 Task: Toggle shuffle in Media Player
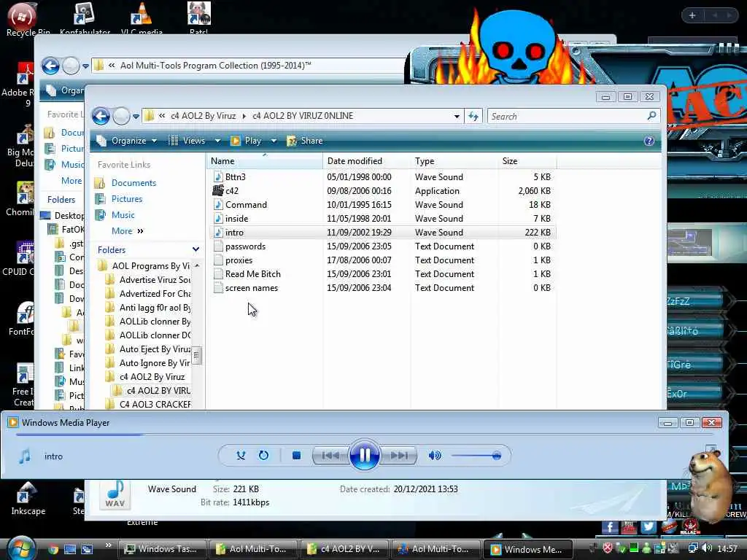tap(241, 456)
